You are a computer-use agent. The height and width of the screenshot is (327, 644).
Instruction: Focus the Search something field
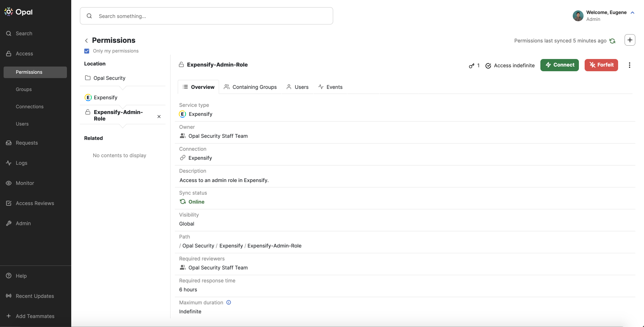(207, 16)
